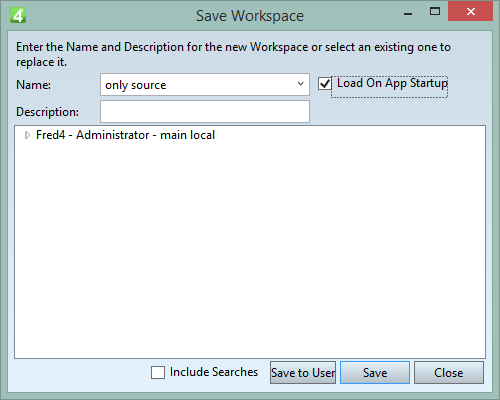
Task: Click empty area of workspace tree list
Action: [250, 250]
